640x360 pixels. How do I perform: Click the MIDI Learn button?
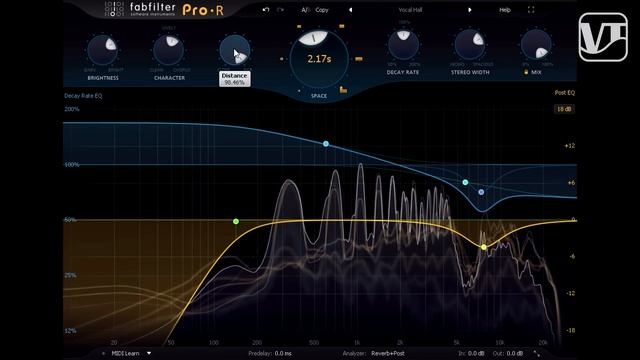point(125,353)
